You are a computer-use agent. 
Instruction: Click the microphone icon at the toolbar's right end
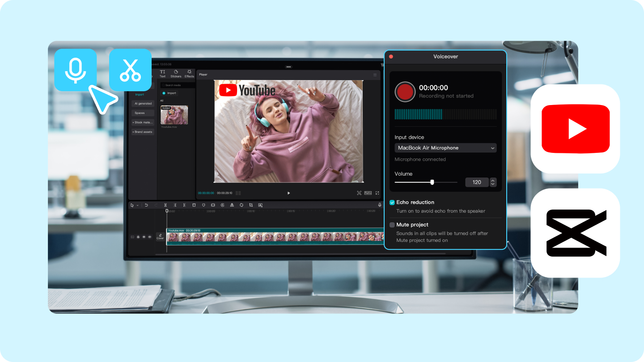pos(379,205)
